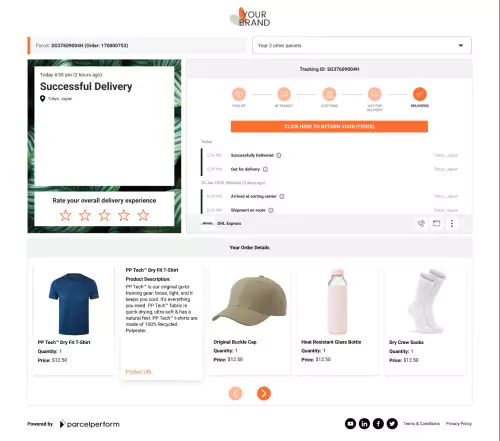500x441 pixels.
Task: Click the previous arrow in product carousel
Action: point(235,393)
